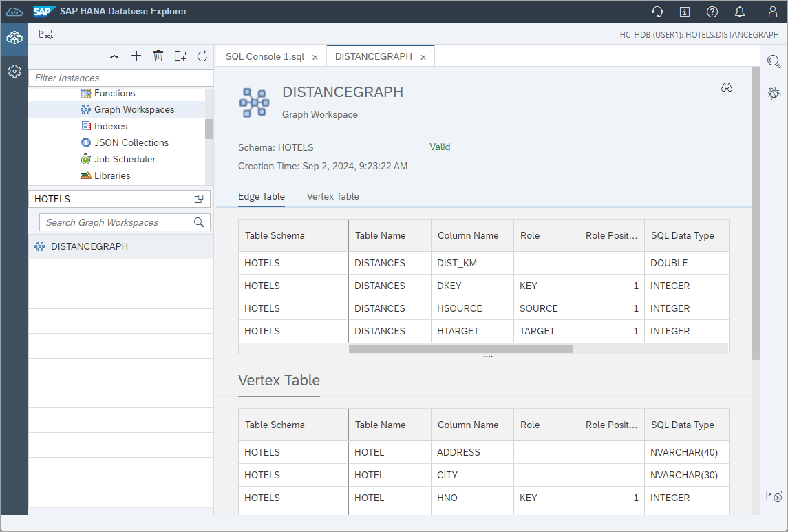Click the Search Graph Workspaces magnifier
This screenshot has width=788, height=532.
tap(199, 222)
